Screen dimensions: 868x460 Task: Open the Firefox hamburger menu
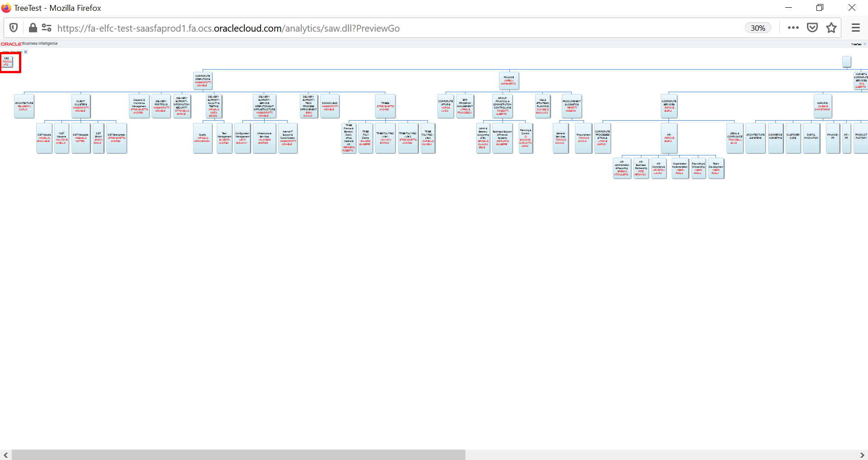855,28
